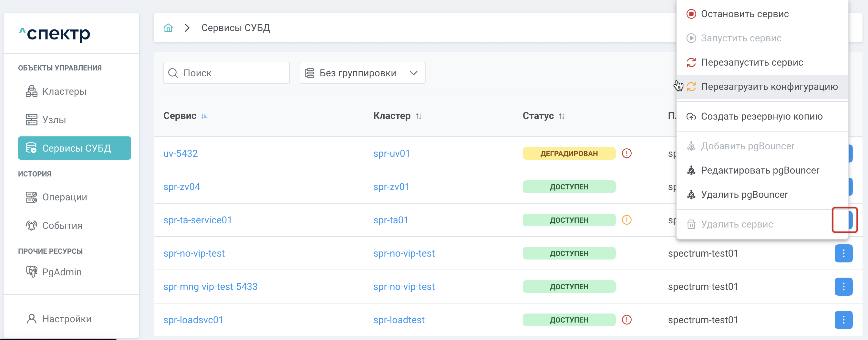Select Перезагрузить конфигурацию option
The height and width of the screenshot is (340, 868).
point(769,87)
